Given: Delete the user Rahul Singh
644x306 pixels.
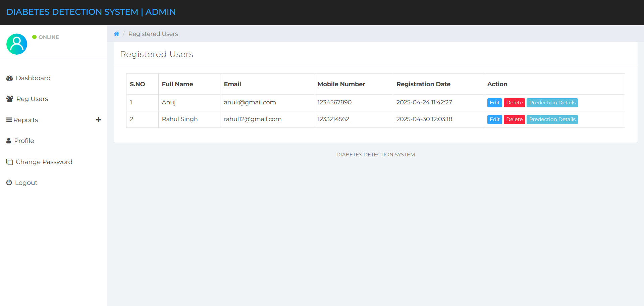Looking at the screenshot, I should (x=514, y=119).
